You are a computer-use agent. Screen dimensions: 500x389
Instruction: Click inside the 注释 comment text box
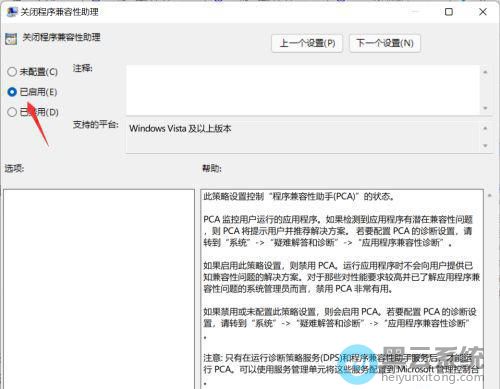303,90
